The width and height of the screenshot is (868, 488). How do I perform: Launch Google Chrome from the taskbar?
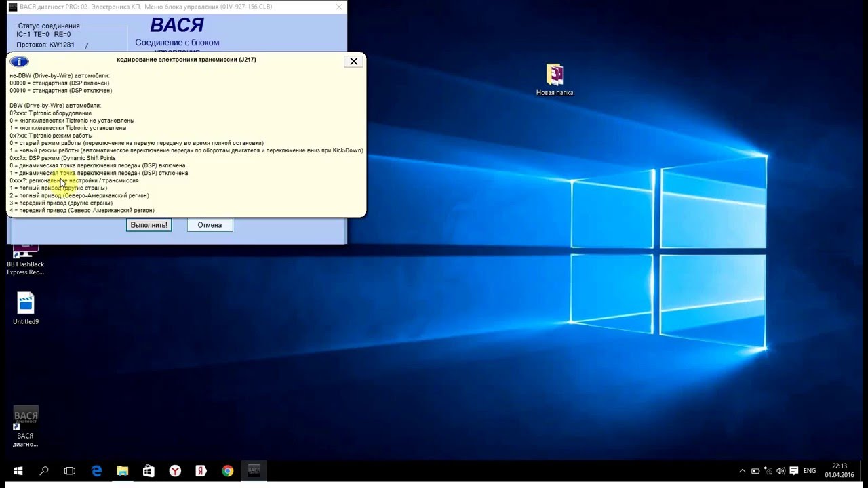coord(227,471)
